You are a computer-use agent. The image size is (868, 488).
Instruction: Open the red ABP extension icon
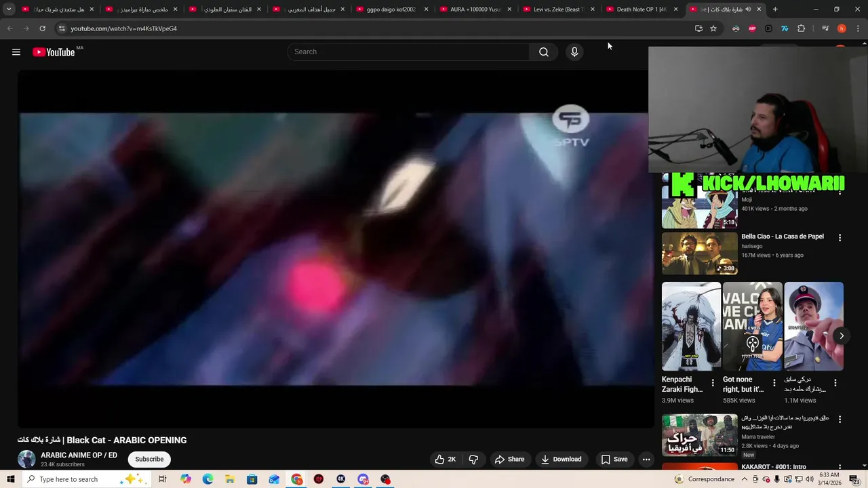click(x=752, y=28)
